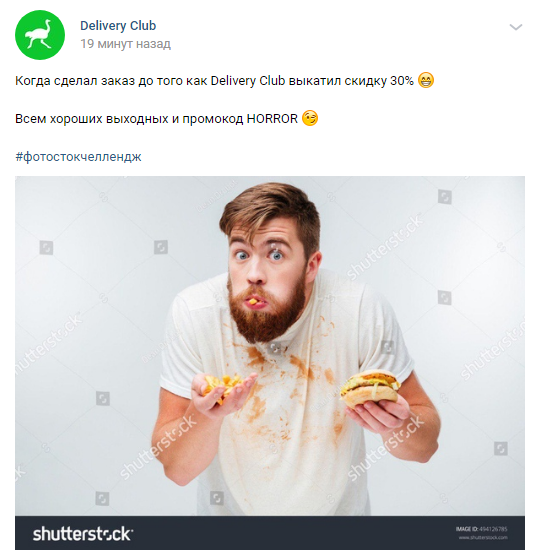Click the shutterstock logo in the dark banner
The image size is (540, 560).
pos(83,534)
